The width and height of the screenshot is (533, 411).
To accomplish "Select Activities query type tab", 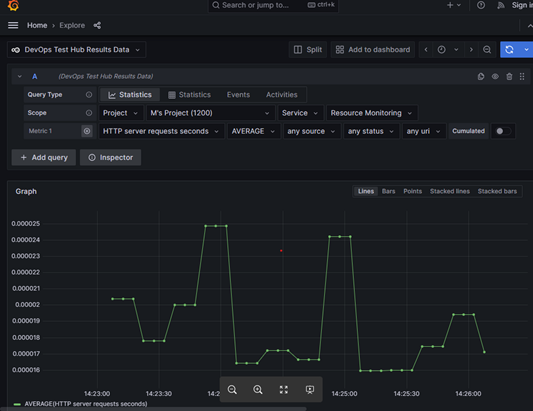I will pyautogui.click(x=281, y=95).
